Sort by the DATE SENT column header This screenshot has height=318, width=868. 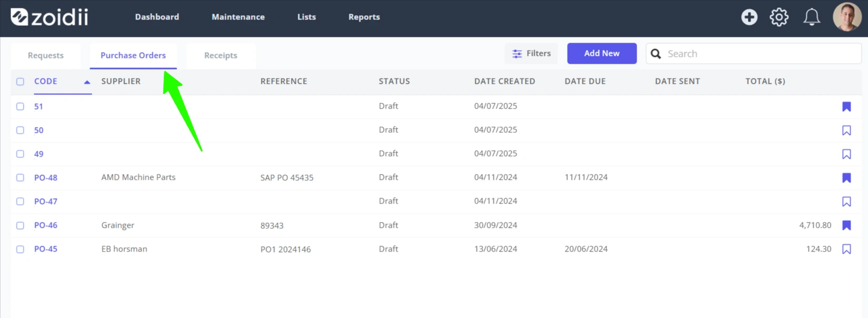click(x=677, y=81)
